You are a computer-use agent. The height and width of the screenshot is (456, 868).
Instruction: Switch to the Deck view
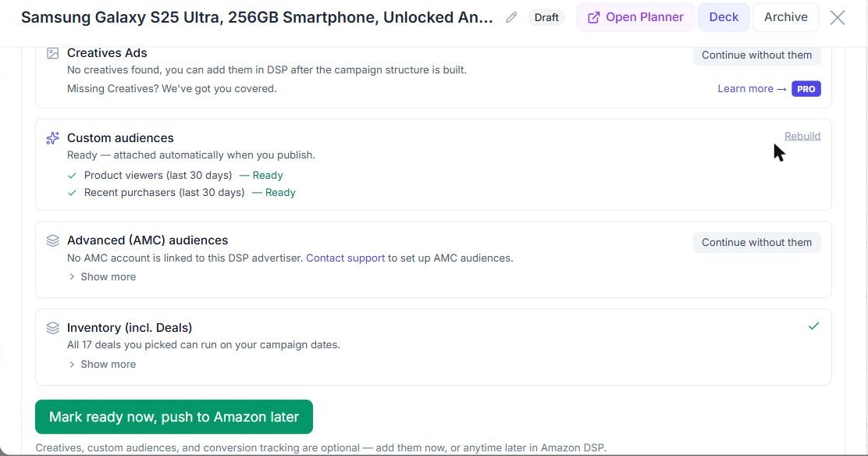(724, 17)
